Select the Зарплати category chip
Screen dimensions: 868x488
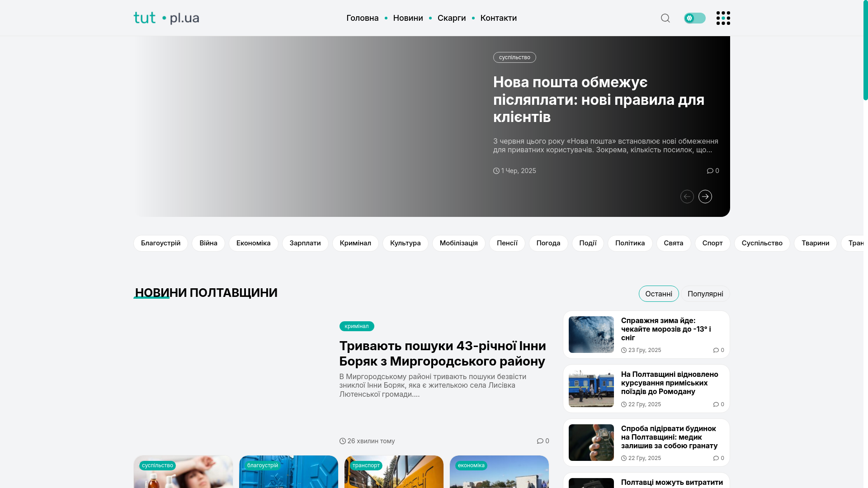coord(305,243)
